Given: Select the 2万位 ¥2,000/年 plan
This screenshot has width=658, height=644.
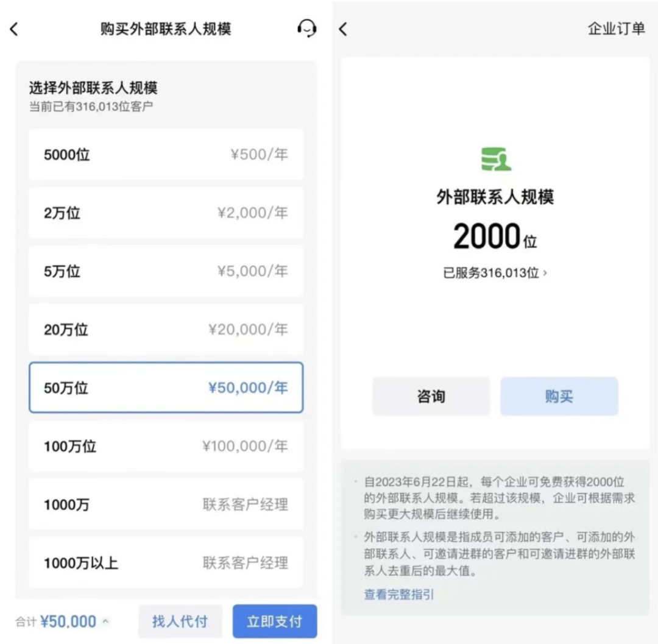Looking at the screenshot, I should coord(165,213).
